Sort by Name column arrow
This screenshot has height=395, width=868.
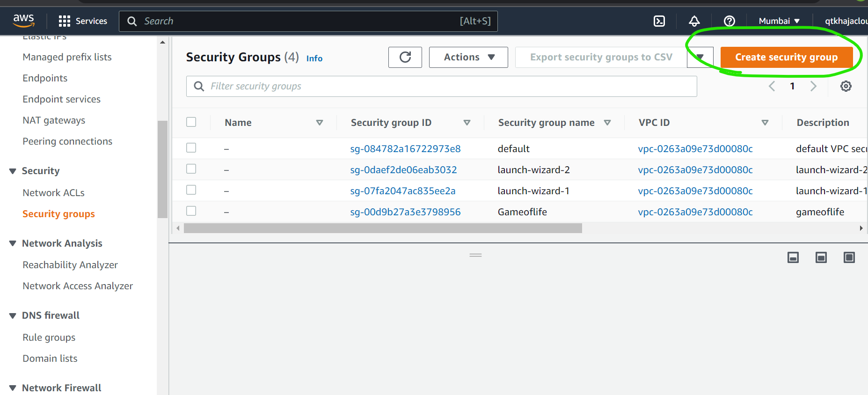(320, 123)
